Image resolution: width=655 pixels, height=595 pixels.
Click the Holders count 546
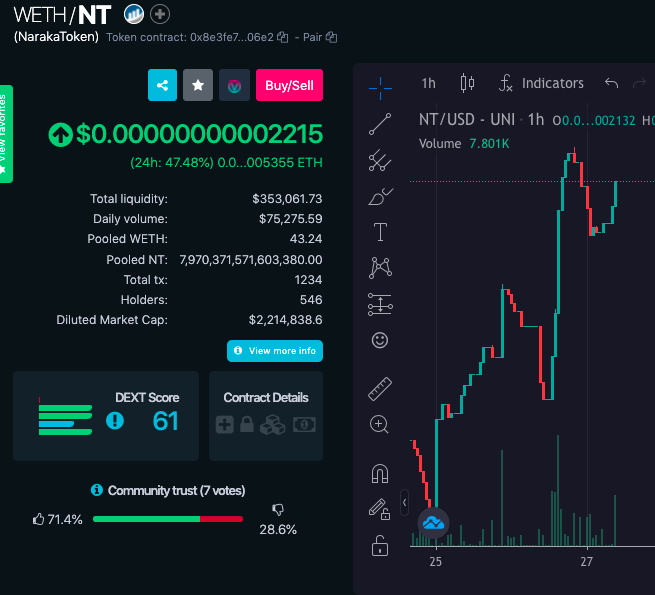coord(311,300)
